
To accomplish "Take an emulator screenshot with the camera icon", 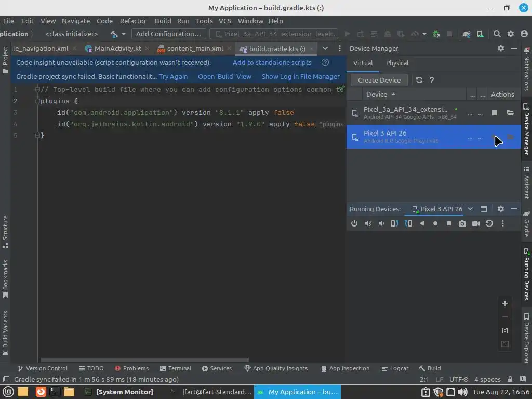I will (x=462, y=223).
